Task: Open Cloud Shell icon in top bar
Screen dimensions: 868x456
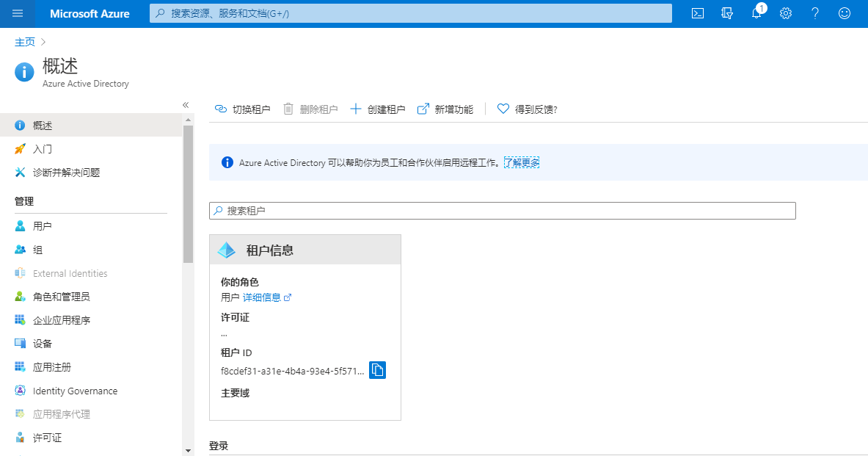Action: click(x=698, y=13)
